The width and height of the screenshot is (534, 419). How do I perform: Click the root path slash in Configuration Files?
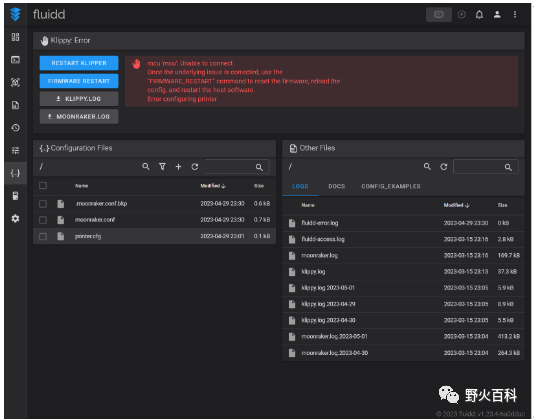(x=41, y=167)
